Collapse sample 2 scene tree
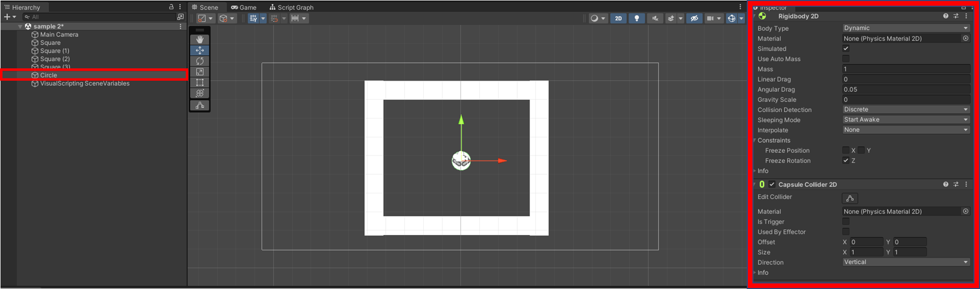This screenshot has height=289, width=980. (x=20, y=26)
